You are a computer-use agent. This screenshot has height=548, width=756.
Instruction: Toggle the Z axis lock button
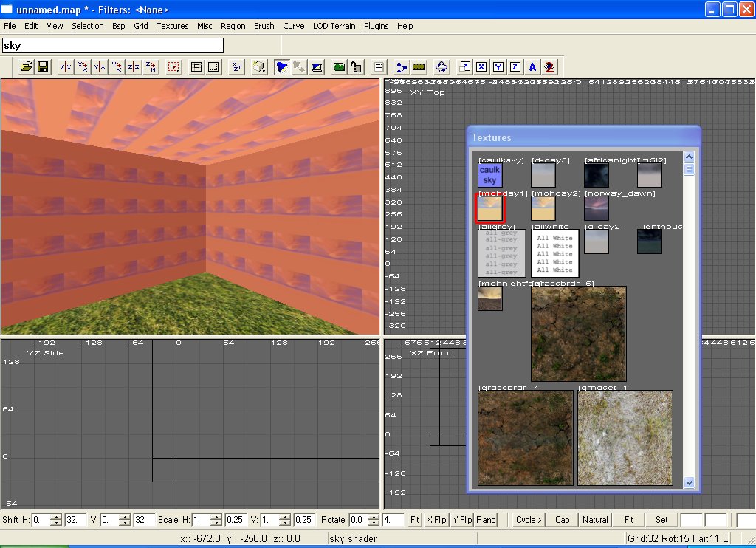click(x=515, y=67)
